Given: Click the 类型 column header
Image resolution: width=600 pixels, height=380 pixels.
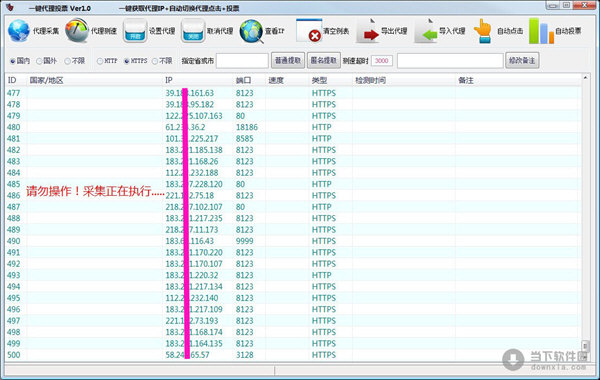Looking at the screenshot, I should click(x=319, y=80).
